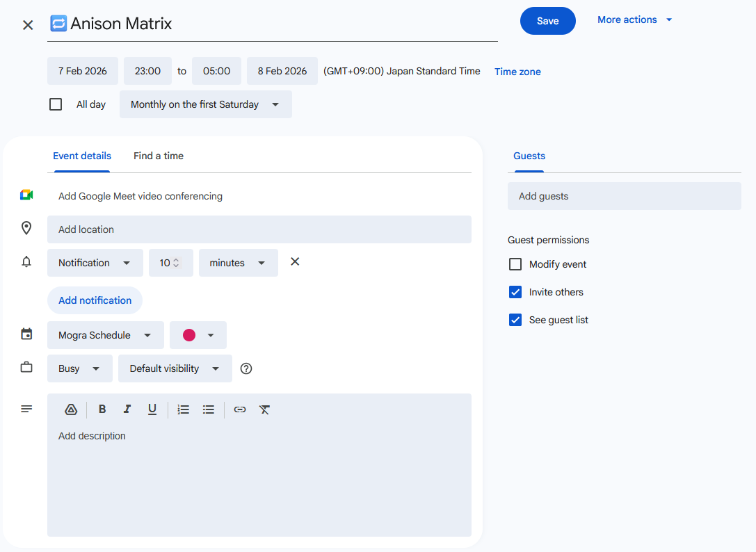This screenshot has width=756, height=552.
Task: Click the notification bell icon
Action: click(26, 262)
